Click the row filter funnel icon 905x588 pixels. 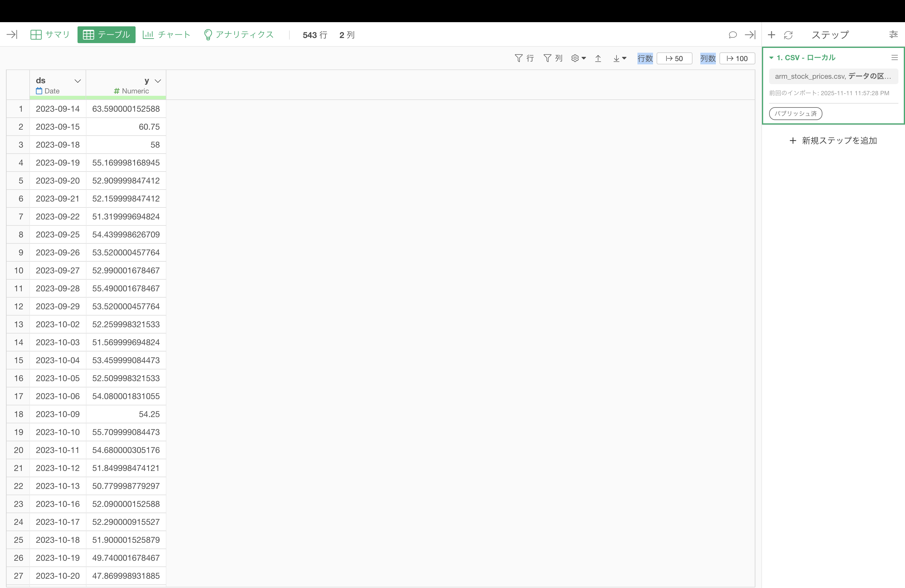point(519,58)
